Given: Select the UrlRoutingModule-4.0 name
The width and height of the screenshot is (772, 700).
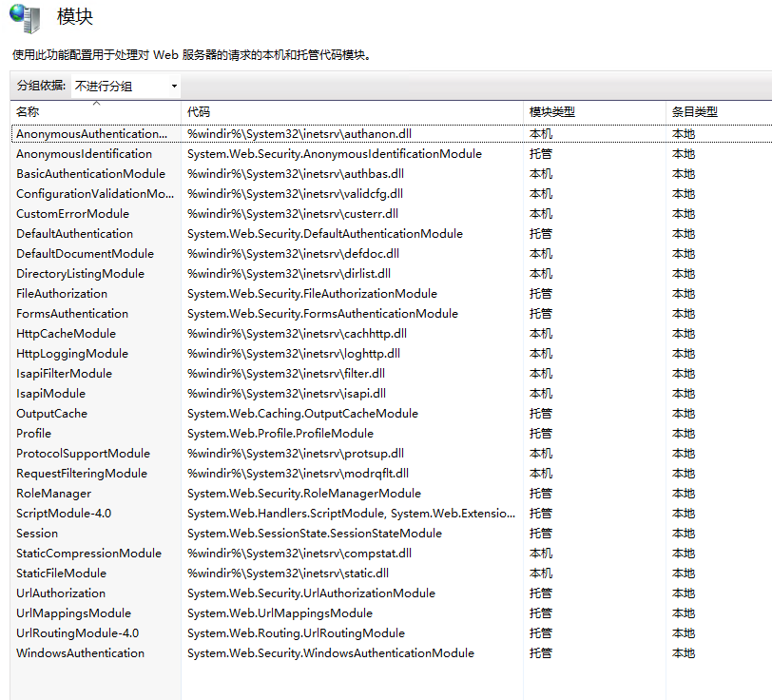Looking at the screenshot, I should 78,633.
